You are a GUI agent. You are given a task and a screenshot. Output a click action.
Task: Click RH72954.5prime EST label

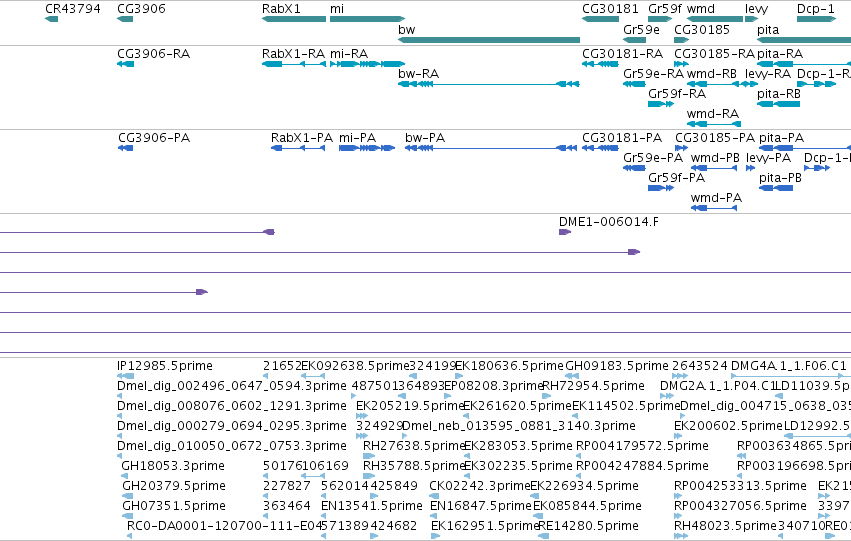coord(594,386)
